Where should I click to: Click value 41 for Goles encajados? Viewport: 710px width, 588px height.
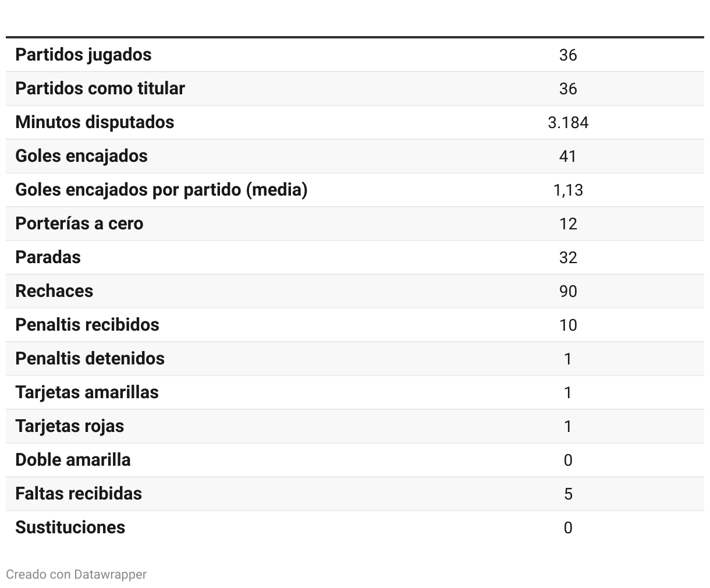click(568, 156)
